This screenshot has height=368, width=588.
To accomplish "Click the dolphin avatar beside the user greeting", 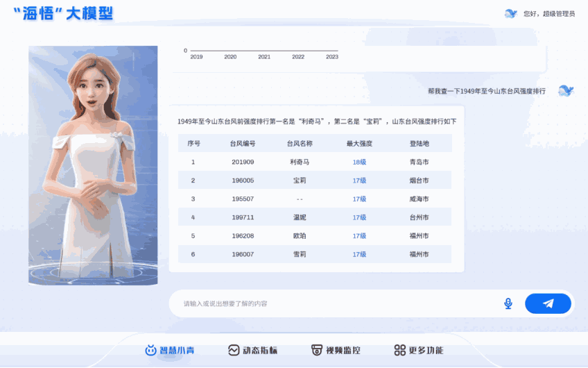I will 511,13.
